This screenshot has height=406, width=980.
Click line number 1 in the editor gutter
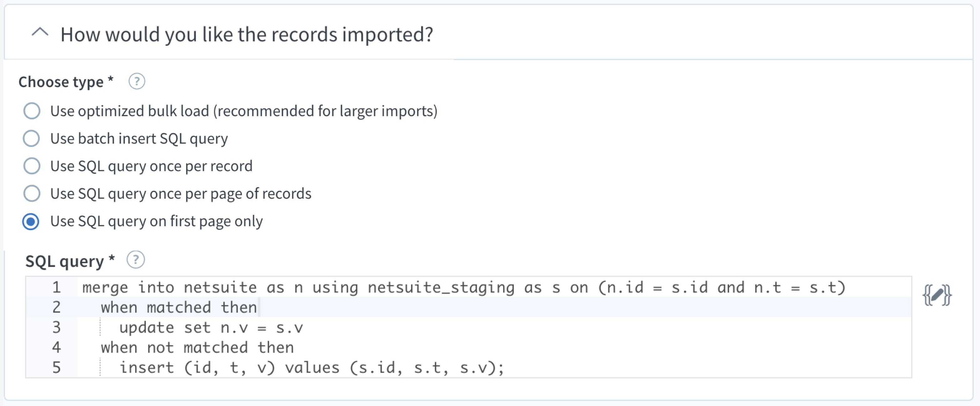pyautogui.click(x=56, y=288)
